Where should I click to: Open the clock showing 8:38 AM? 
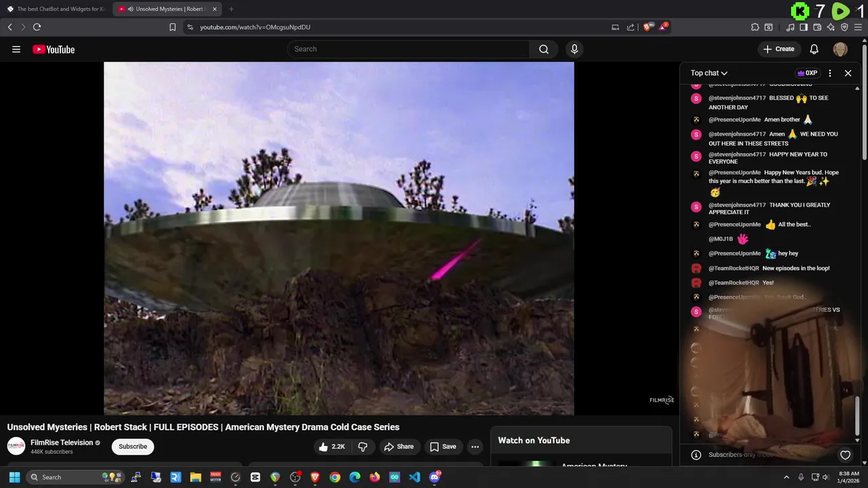pos(849,477)
